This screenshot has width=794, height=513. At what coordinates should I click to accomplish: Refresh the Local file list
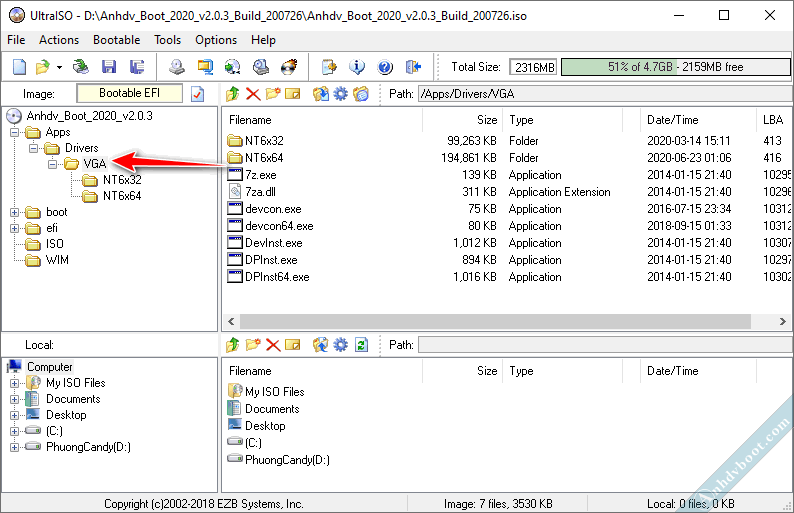click(361, 345)
